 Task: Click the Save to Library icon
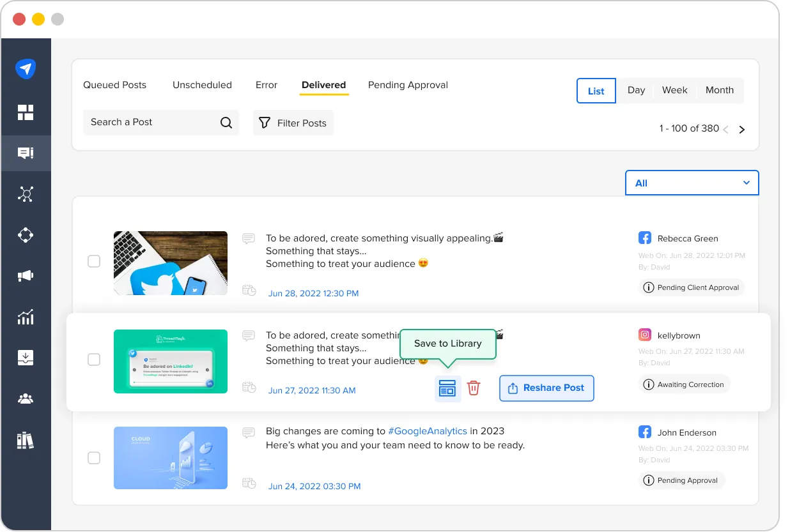447,388
